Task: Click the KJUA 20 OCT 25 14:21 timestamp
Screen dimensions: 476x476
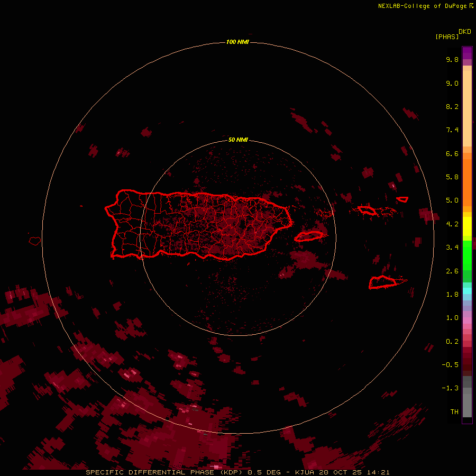Action: [x=342, y=472]
